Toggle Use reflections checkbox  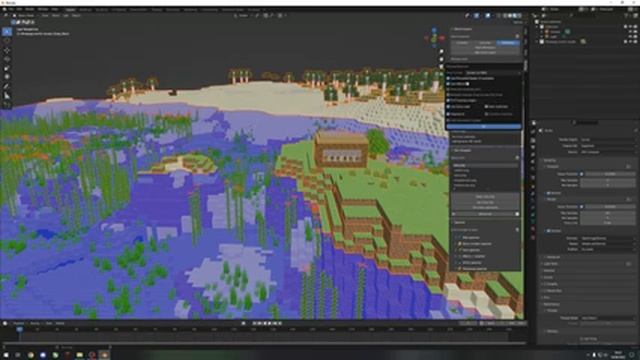point(448,84)
